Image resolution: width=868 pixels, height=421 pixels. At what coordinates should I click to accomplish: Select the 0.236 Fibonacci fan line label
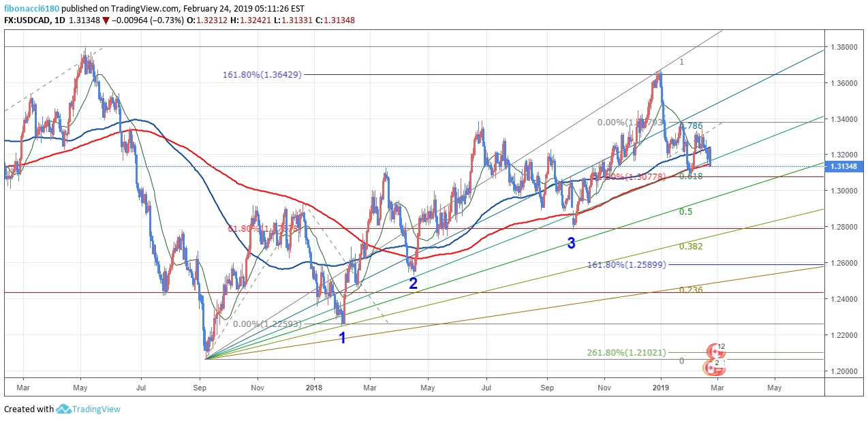(x=690, y=290)
